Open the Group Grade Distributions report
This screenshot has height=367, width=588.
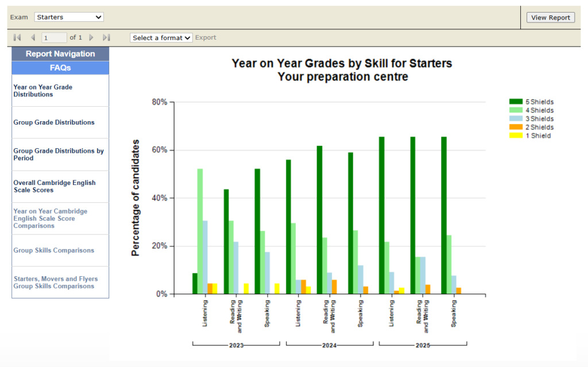[53, 122]
